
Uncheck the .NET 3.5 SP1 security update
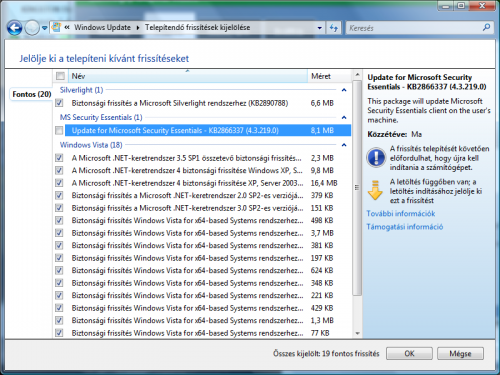(59, 158)
